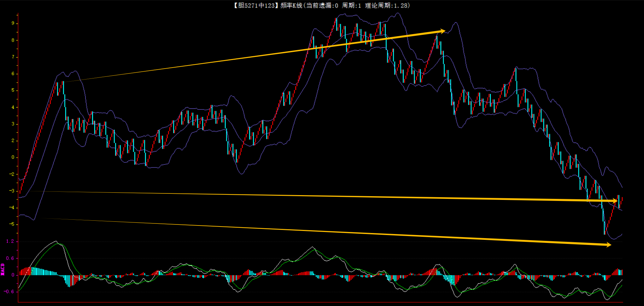
Task: Click the magenta MACD label on left
Action: pyautogui.click(x=3, y=269)
